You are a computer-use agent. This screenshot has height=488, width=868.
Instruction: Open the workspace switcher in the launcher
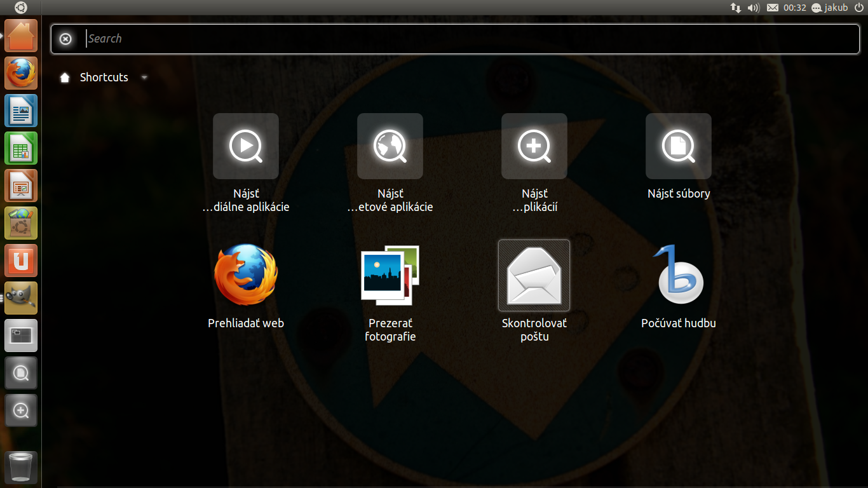(21, 335)
